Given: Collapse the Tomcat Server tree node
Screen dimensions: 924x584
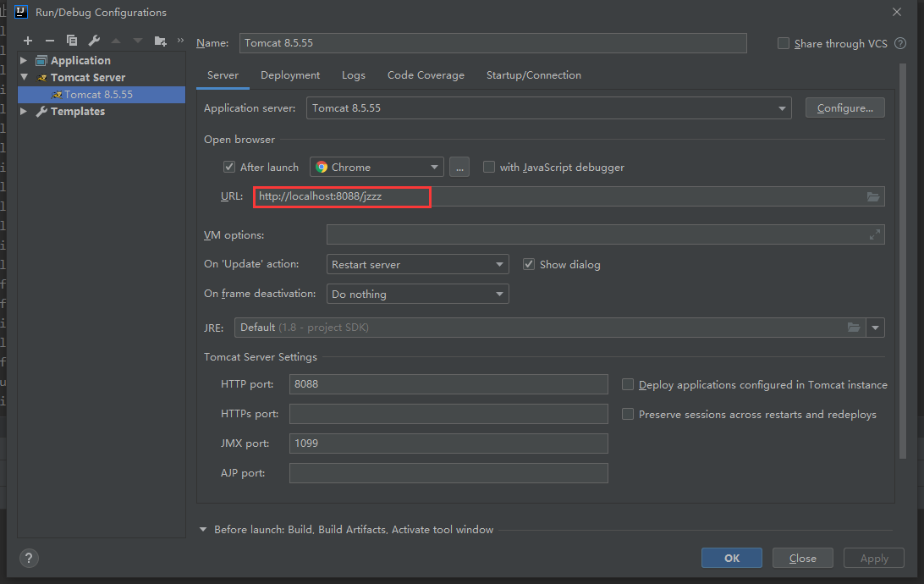Looking at the screenshot, I should point(25,77).
